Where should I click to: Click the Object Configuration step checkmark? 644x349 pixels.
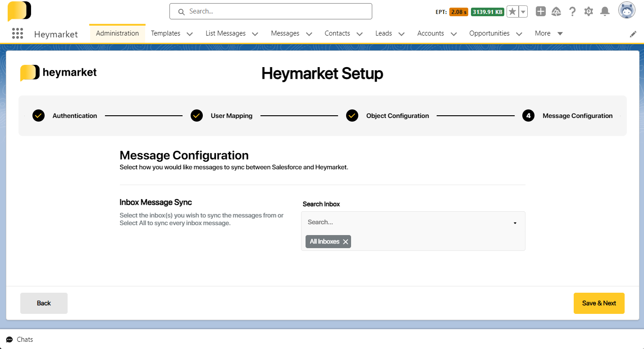point(352,116)
